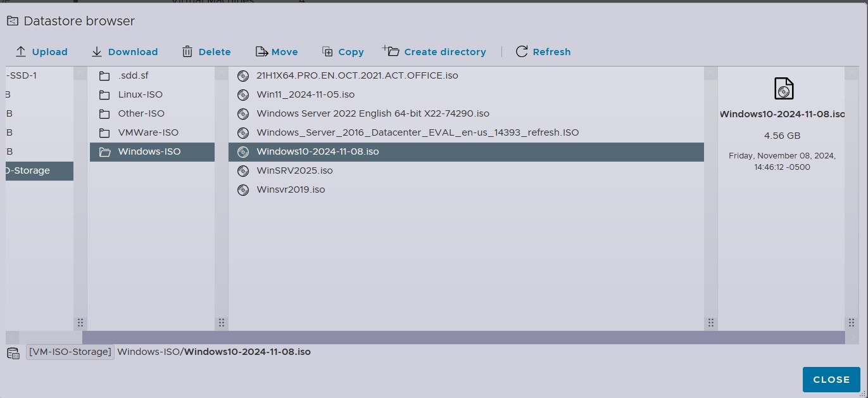Click the Move file icon
Screen dimensions: 868x398
(x=261, y=52)
